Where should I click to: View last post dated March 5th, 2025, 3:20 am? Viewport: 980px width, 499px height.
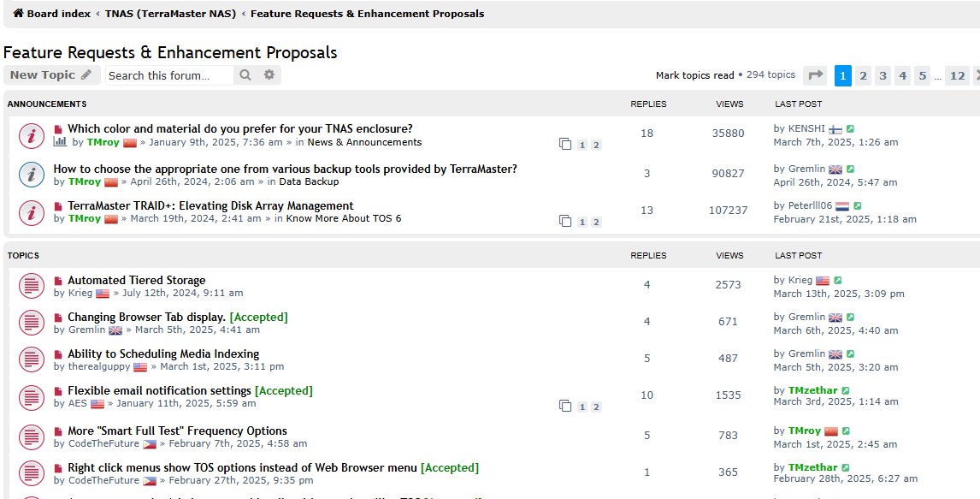(850, 354)
